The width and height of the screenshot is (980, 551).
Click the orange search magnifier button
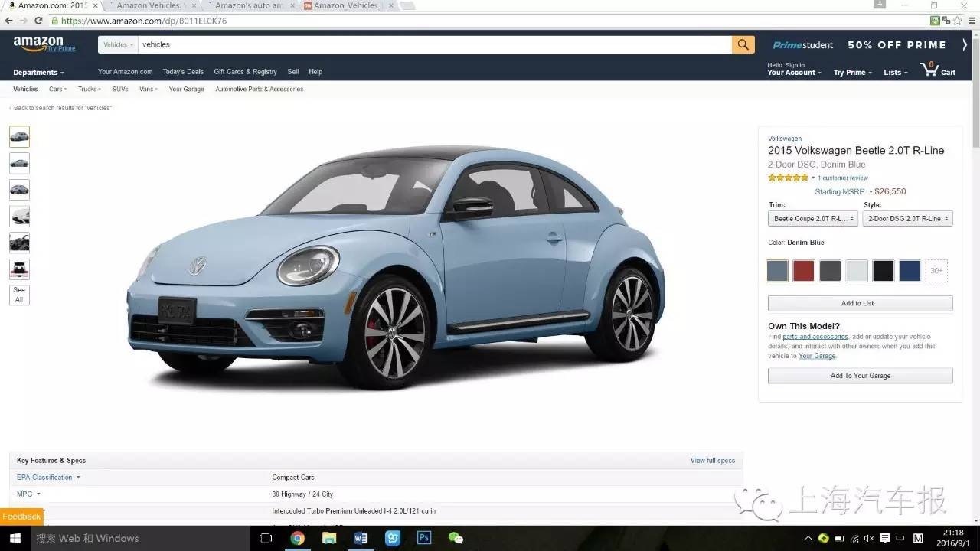coord(743,44)
